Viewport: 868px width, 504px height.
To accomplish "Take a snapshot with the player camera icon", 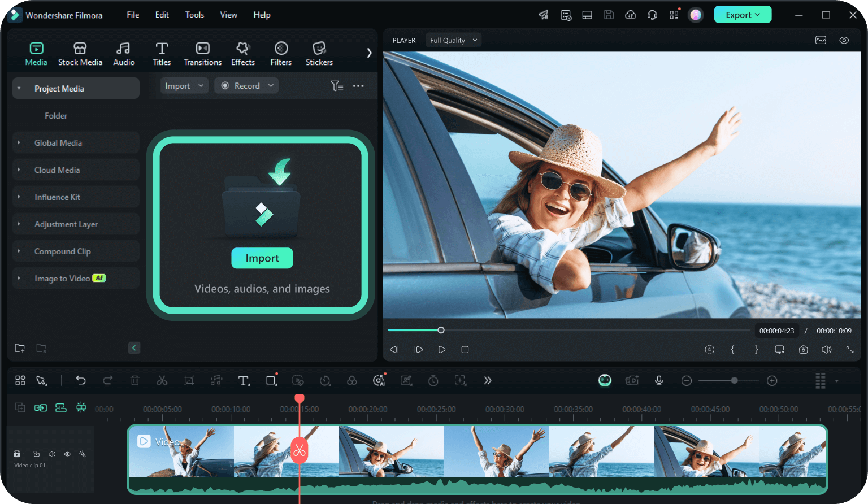I will tap(803, 350).
